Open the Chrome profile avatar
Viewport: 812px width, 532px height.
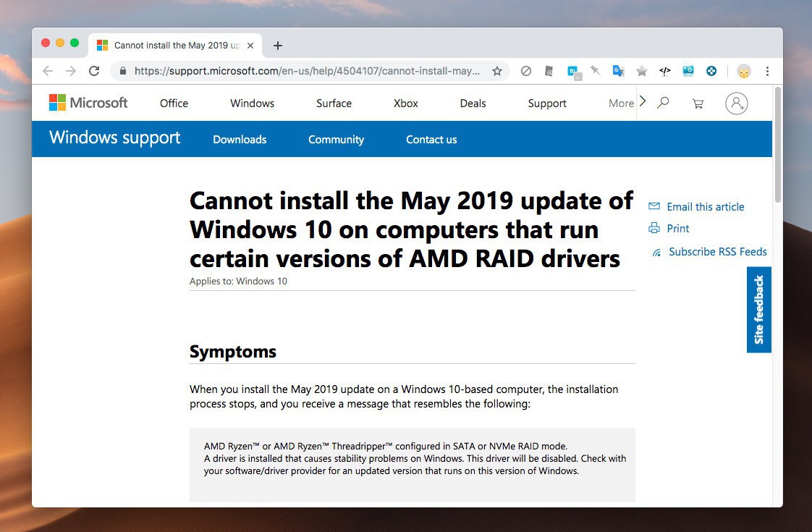(744, 71)
